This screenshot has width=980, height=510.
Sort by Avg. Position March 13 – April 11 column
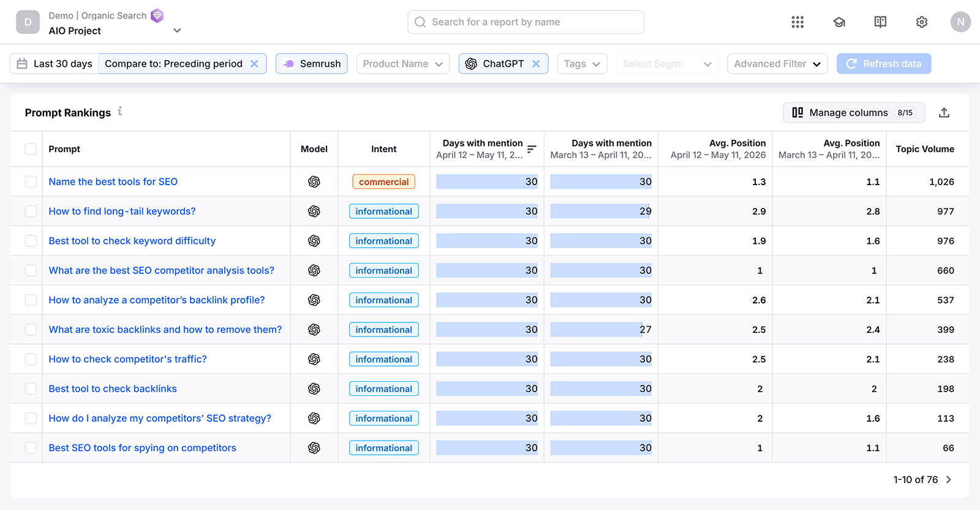click(x=829, y=149)
